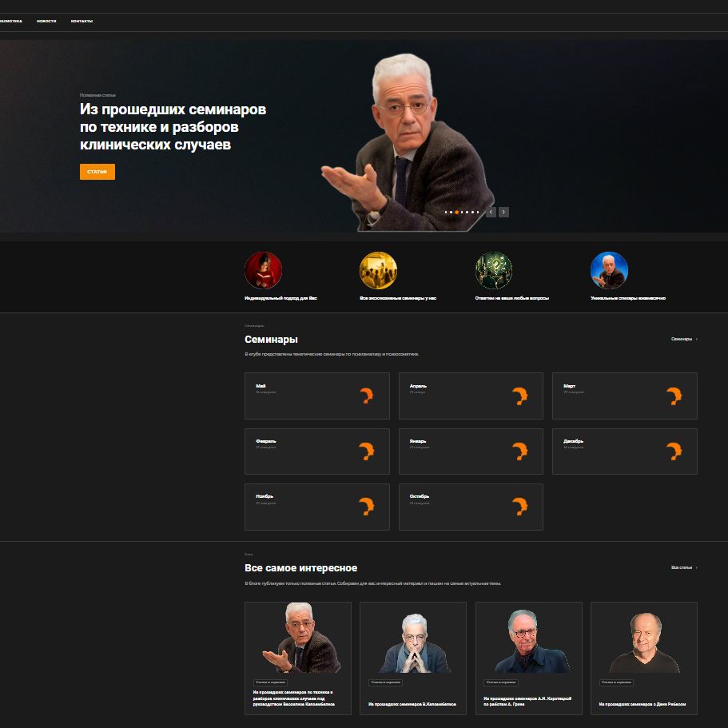Image resolution: width=728 pixels, height=728 pixels.
Task: Open the partially visible БИБЛИОТЕКА menu item
Action: click(x=10, y=21)
